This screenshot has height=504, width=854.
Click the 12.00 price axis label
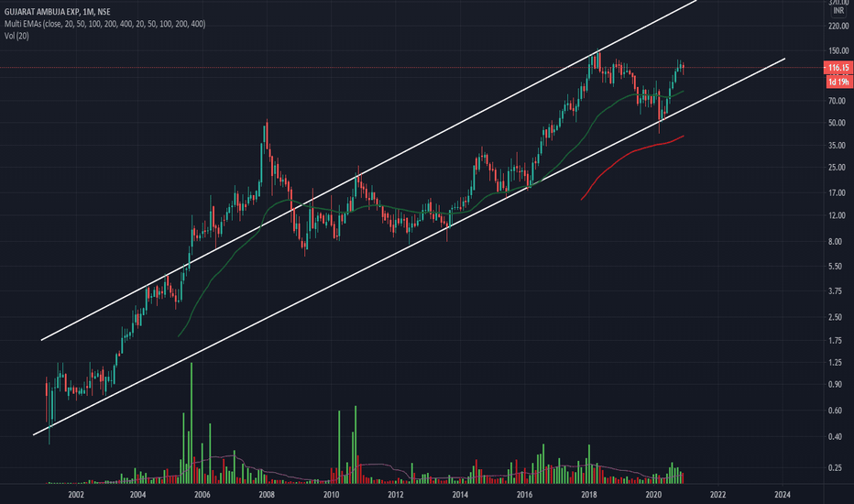point(838,215)
